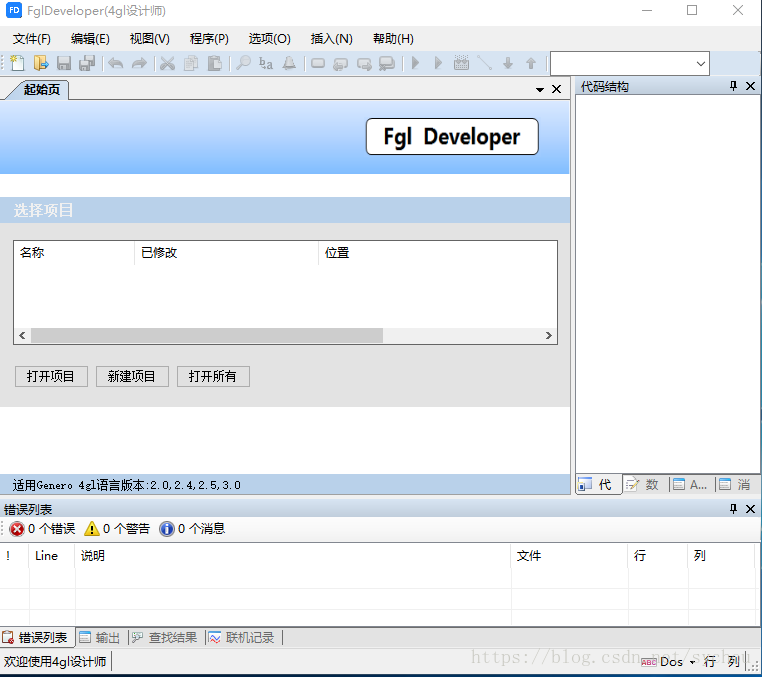Click the up arrow toolbar icon

531,63
